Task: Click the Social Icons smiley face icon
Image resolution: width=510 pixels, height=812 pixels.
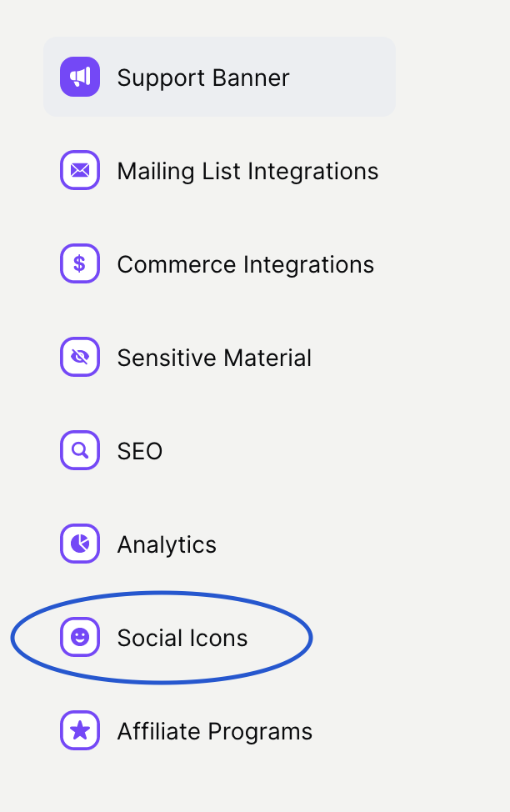Action: [80, 637]
